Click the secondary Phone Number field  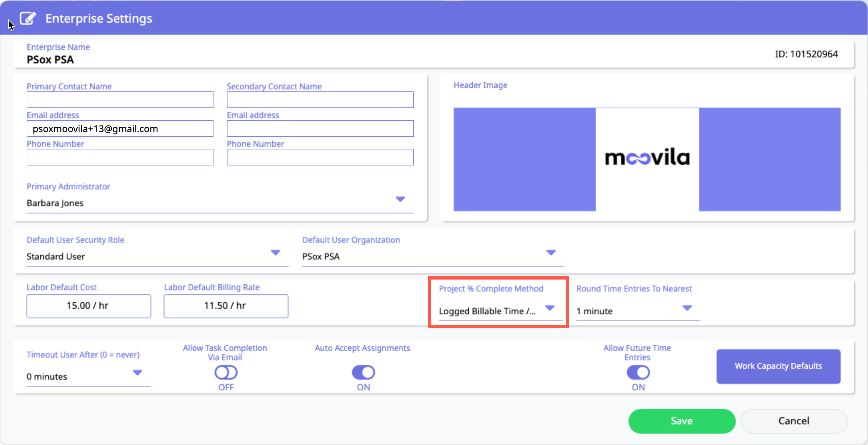coord(320,157)
